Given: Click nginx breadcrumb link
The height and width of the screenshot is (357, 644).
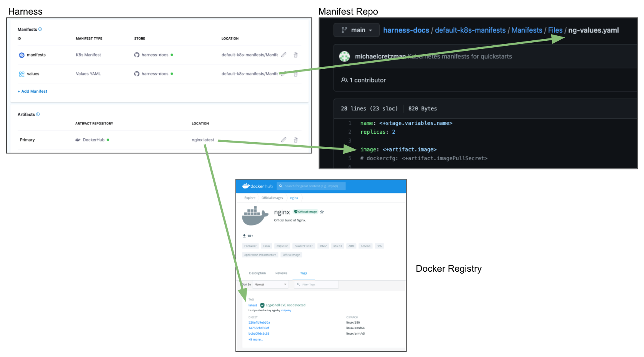Looking at the screenshot, I should click(294, 198).
